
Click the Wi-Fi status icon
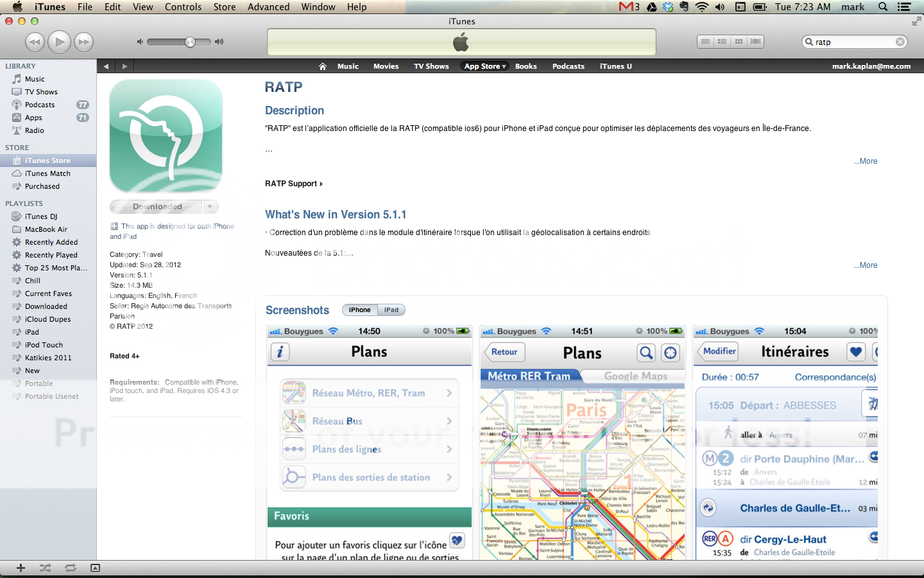click(702, 7)
